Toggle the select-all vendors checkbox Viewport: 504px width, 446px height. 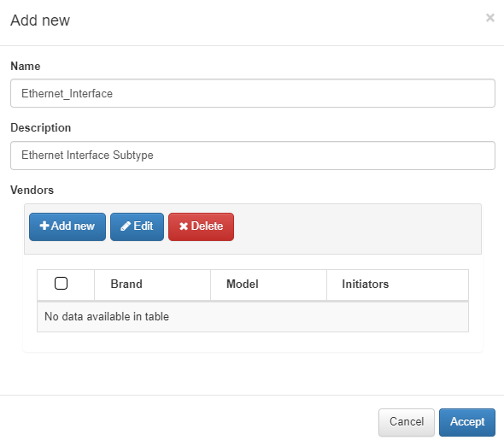tap(61, 284)
